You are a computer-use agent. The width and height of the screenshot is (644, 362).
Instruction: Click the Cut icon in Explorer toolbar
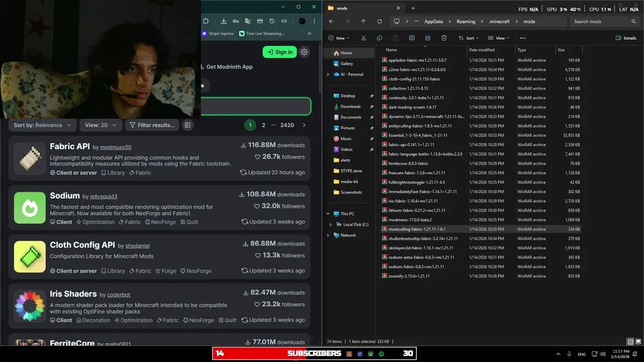363,38
